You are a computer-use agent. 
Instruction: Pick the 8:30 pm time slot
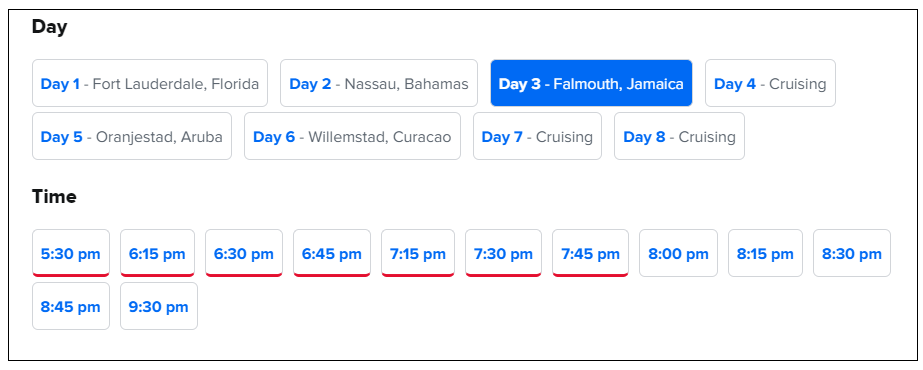(x=852, y=253)
